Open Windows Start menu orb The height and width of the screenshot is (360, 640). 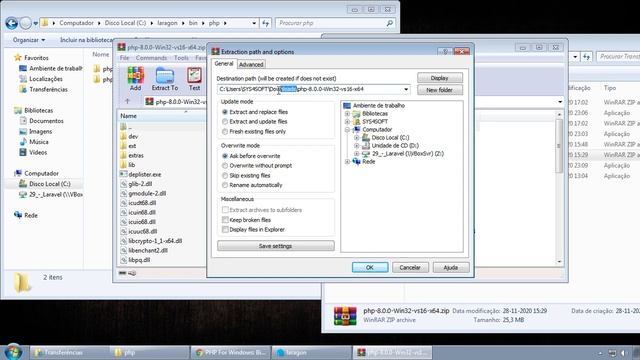tap(13, 352)
